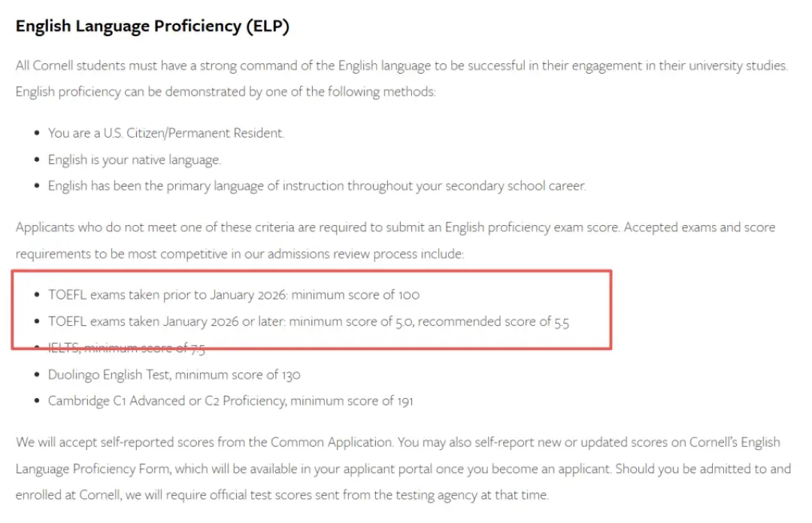Screen dimensions: 812x523
Task: Click the "Duolingo English Test" text
Action: pos(110,375)
